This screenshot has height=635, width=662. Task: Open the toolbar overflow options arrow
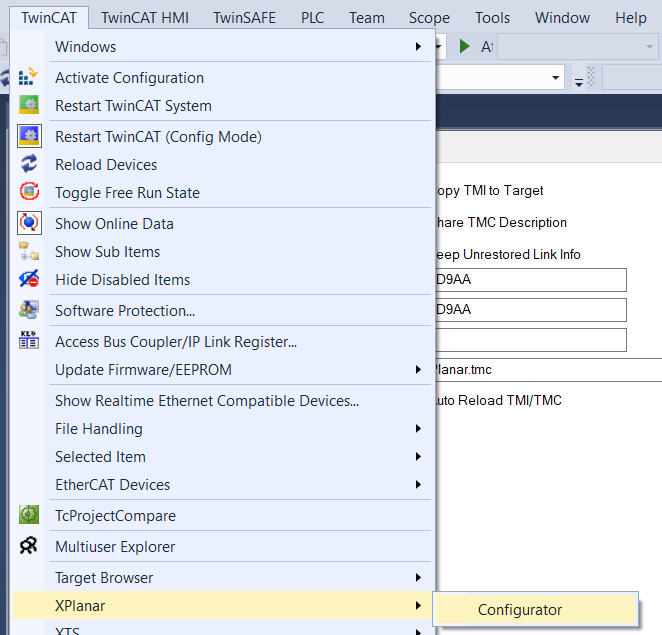pyautogui.click(x=579, y=82)
